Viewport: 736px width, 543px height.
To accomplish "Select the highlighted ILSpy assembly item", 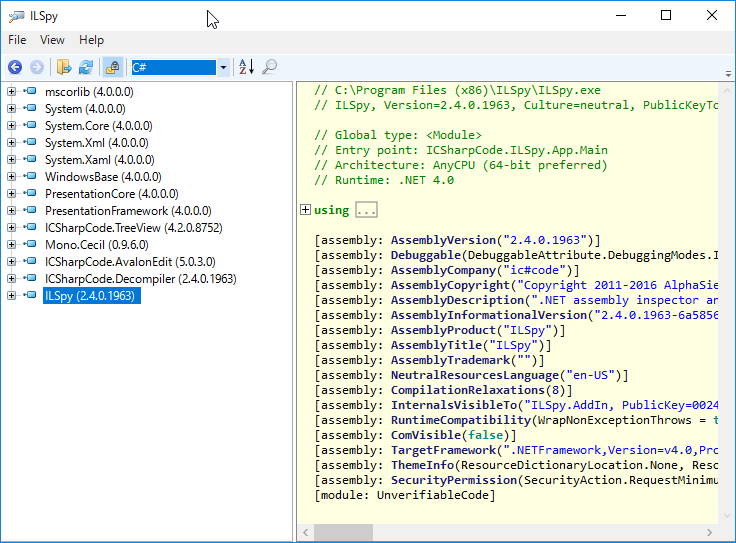I will pyautogui.click(x=92, y=296).
